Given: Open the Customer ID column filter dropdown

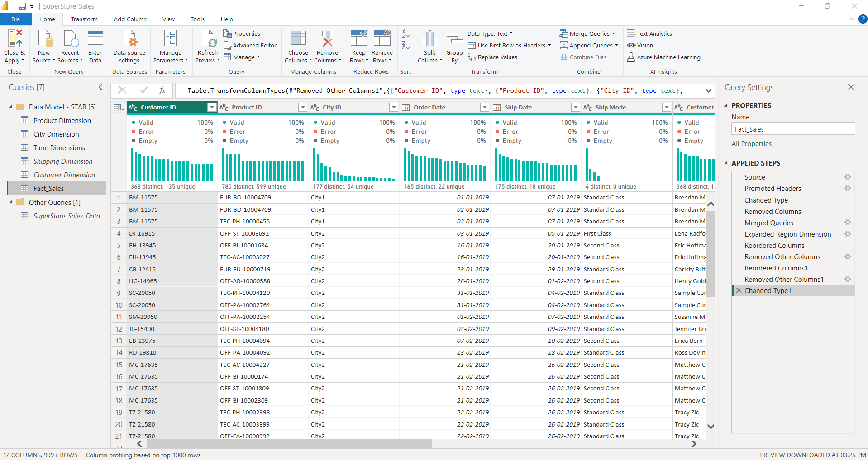Looking at the screenshot, I should tap(211, 107).
